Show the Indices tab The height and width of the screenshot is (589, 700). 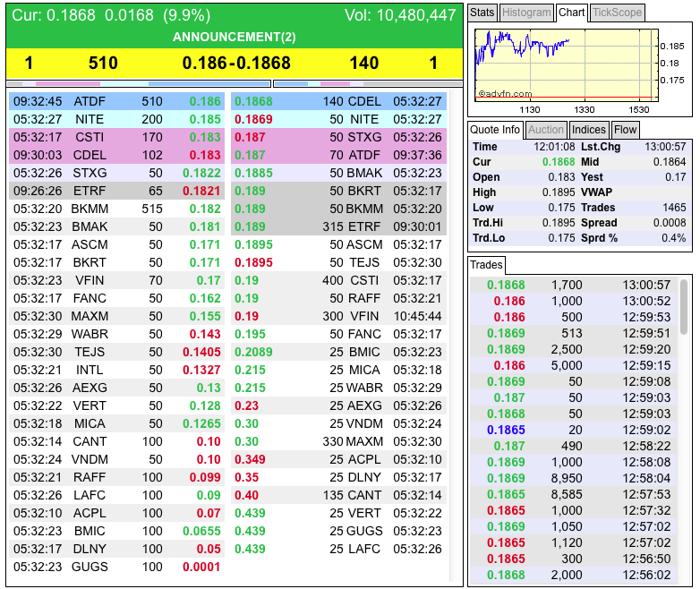[x=588, y=130]
